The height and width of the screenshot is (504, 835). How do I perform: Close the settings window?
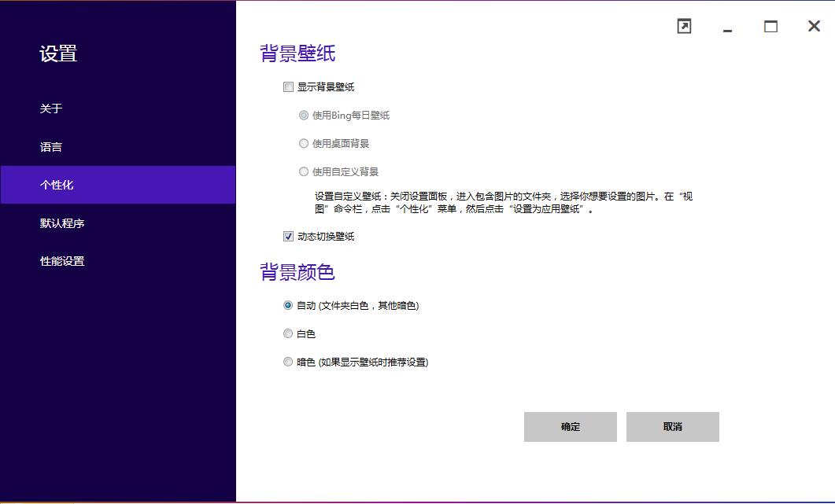(x=814, y=27)
